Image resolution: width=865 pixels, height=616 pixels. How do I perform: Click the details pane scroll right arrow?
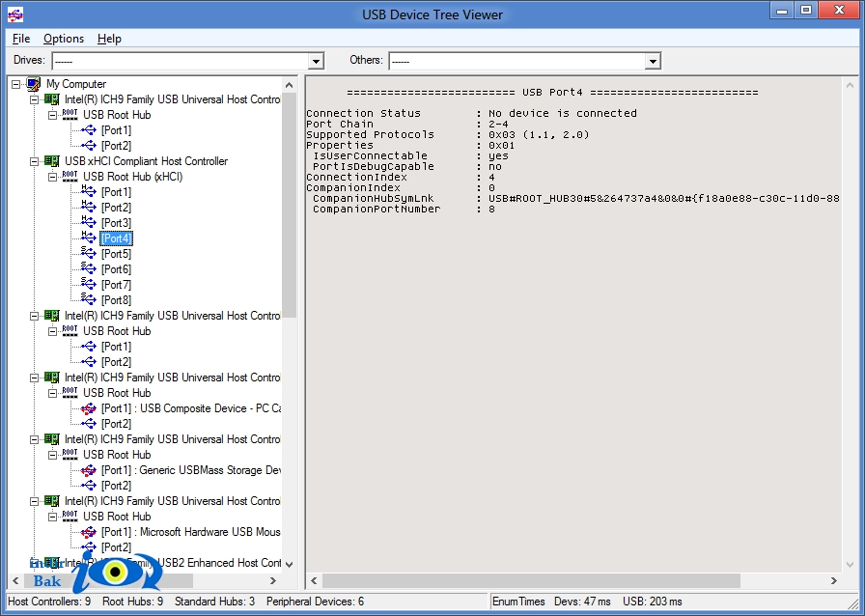tap(833, 580)
